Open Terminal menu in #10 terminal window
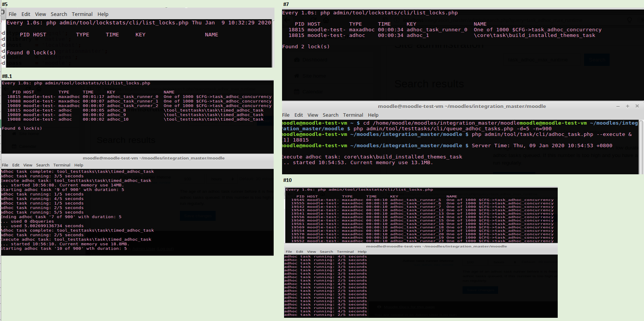The image size is (644, 321). [345, 251]
